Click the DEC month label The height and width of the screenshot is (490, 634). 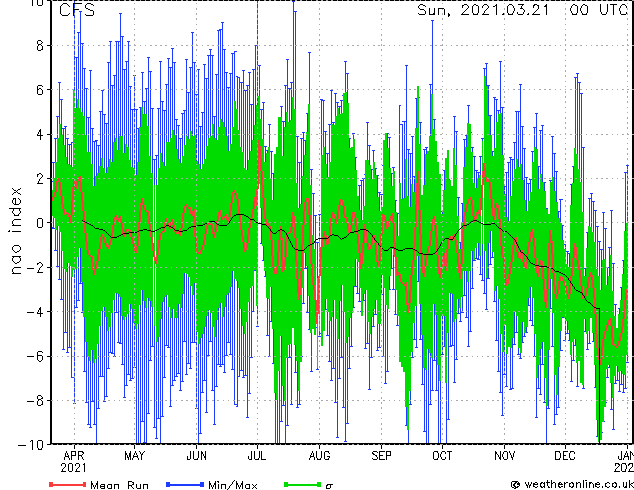[x=565, y=456]
